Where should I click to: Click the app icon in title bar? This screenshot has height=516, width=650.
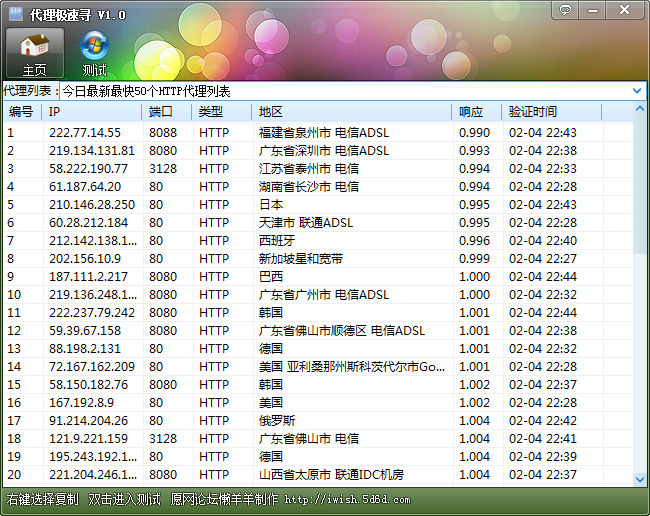point(14,14)
